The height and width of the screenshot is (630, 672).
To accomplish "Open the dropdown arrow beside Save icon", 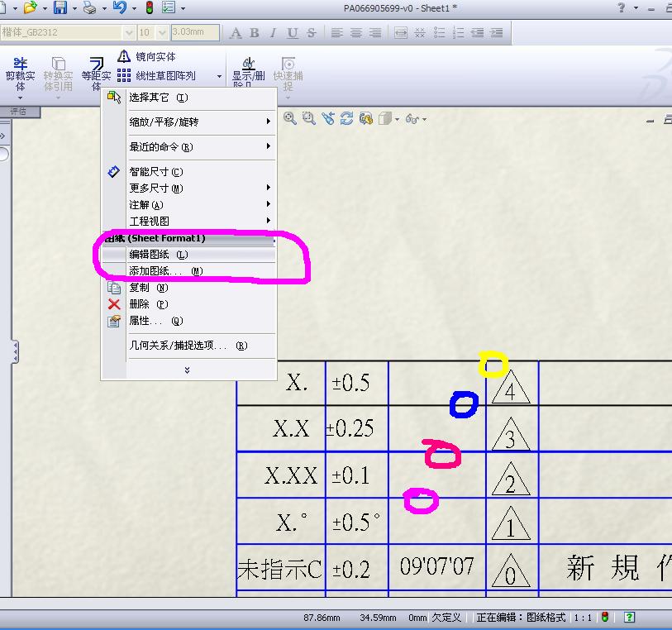I will [74, 8].
